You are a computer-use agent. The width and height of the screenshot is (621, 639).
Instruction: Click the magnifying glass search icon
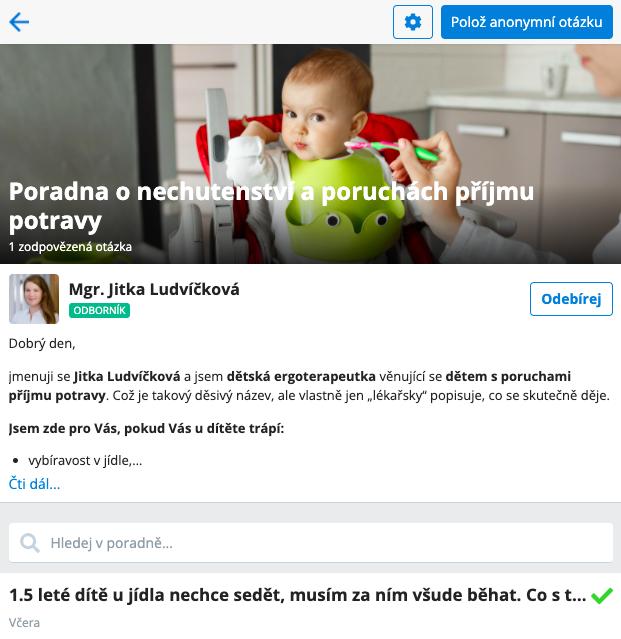(x=30, y=543)
